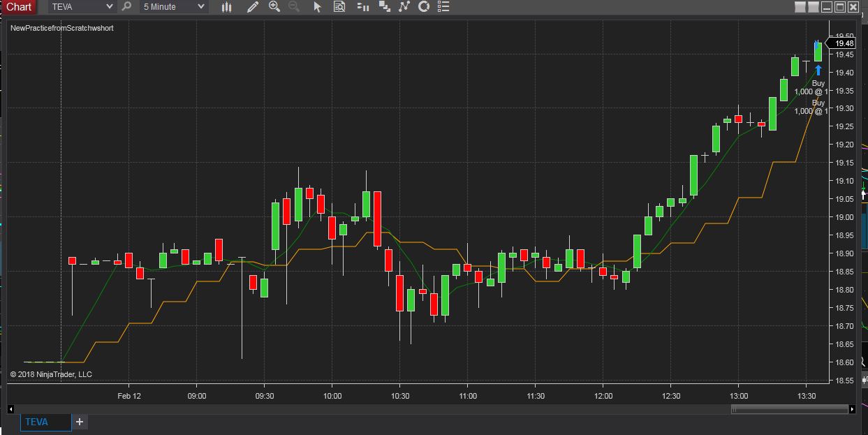Expand the 5 Minute interval dropdown

(173, 7)
